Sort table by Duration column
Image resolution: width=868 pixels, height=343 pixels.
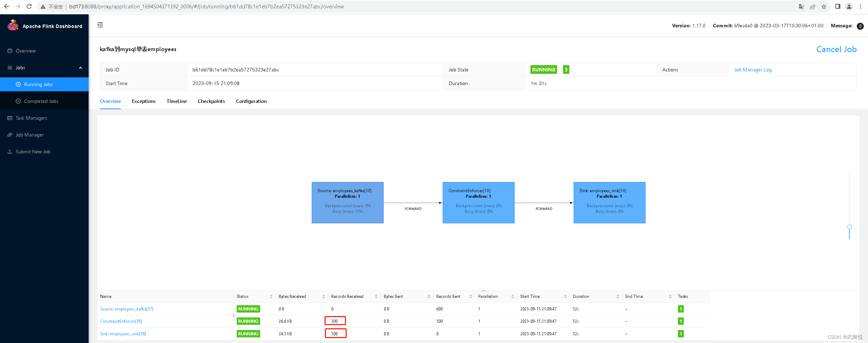(618, 296)
